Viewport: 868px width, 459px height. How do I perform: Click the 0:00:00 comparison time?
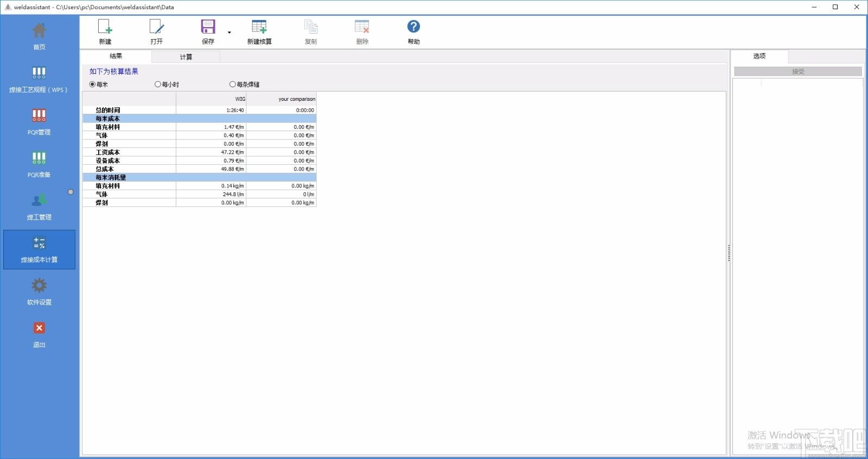[305, 110]
